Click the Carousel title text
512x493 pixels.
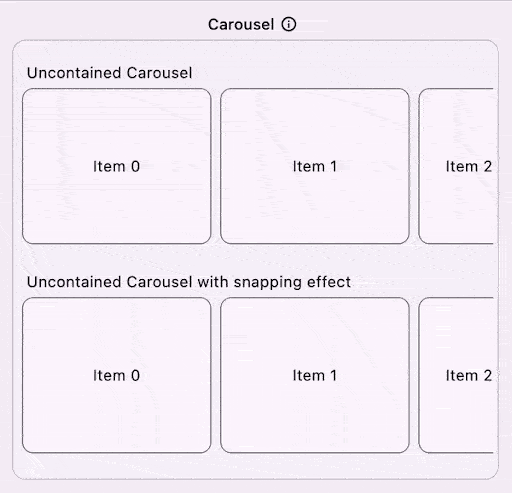[x=241, y=24]
